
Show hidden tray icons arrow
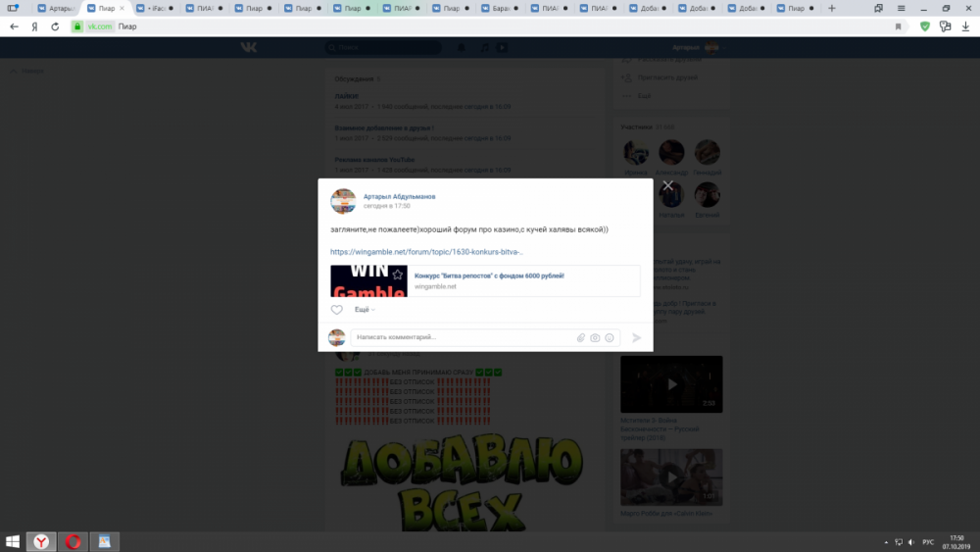pyautogui.click(x=886, y=542)
